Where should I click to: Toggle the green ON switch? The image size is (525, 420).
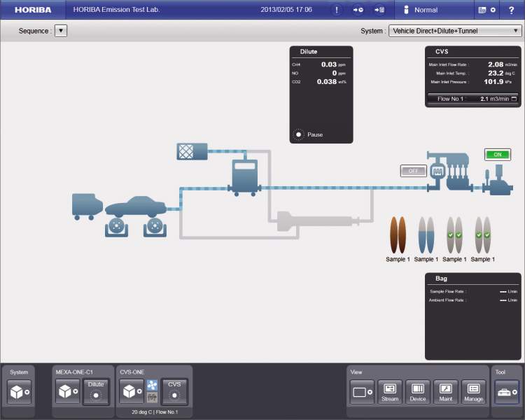pyautogui.click(x=497, y=155)
